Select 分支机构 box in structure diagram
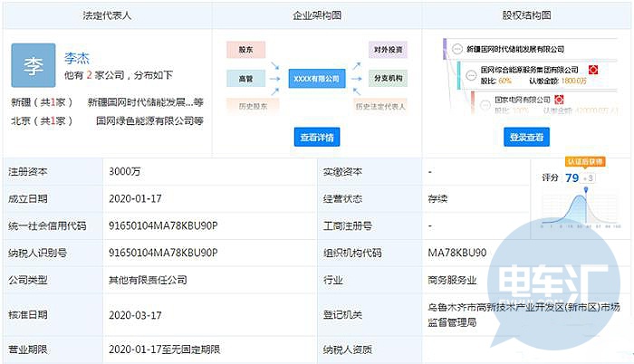634x364 pixels. [x=388, y=78]
